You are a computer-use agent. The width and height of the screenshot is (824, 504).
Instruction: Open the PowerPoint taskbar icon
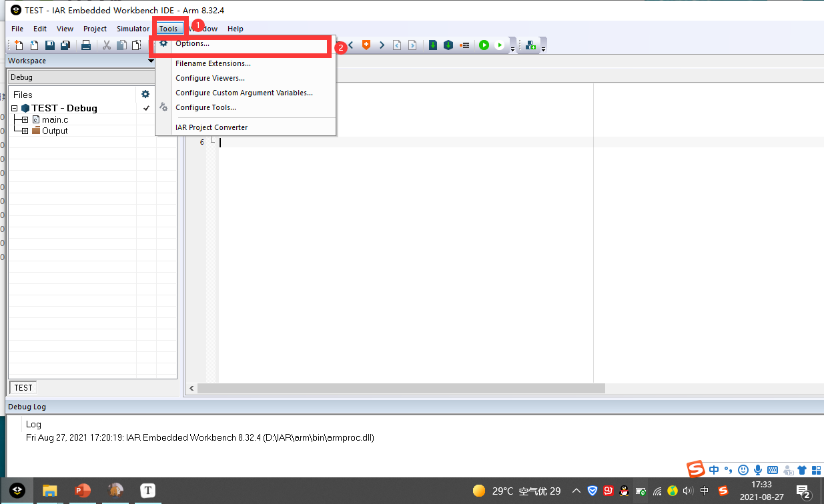pos(83,491)
